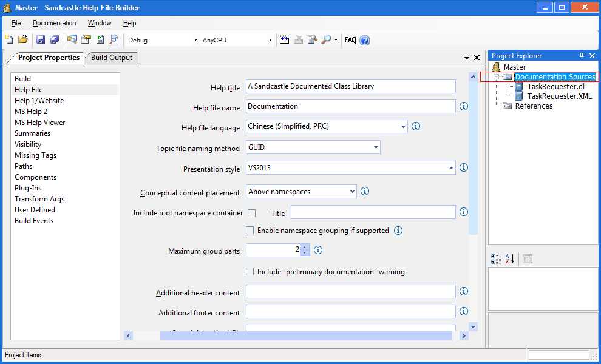Viewport: 601px width, 364px height.
Task: Decrease Maximum group parts value
Action: click(304, 253)
